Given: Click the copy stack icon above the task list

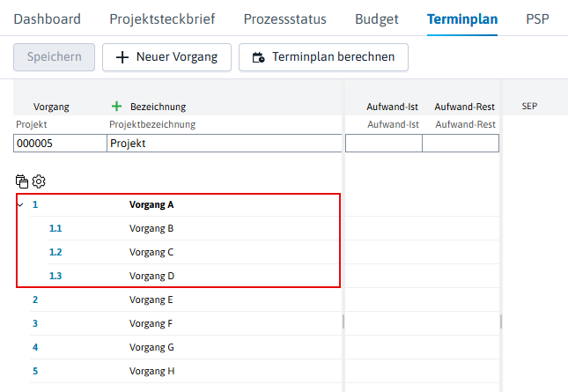Looking at the screenshot, I should 22,181.
